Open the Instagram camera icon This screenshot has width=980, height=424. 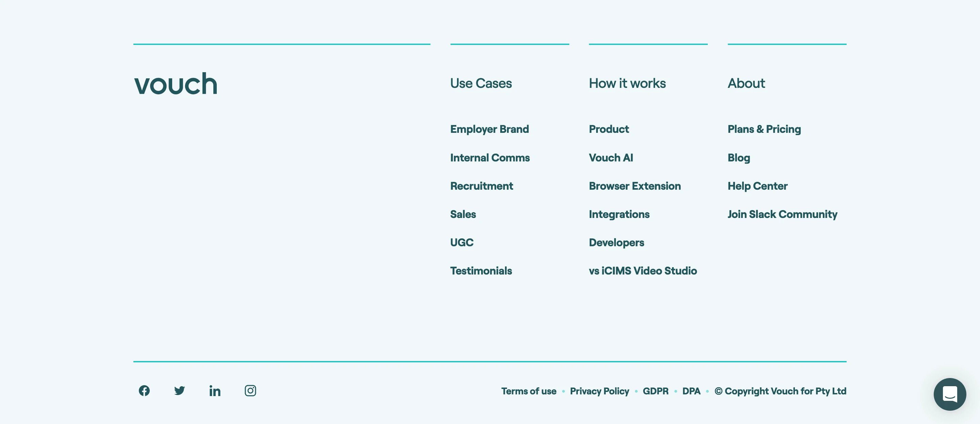point(250,391)
